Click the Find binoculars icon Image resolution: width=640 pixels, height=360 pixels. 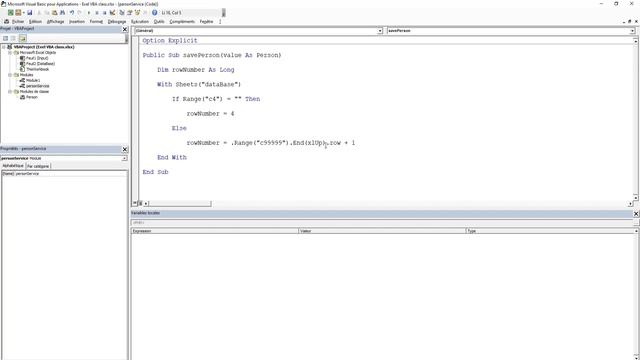tap(62, 13)
